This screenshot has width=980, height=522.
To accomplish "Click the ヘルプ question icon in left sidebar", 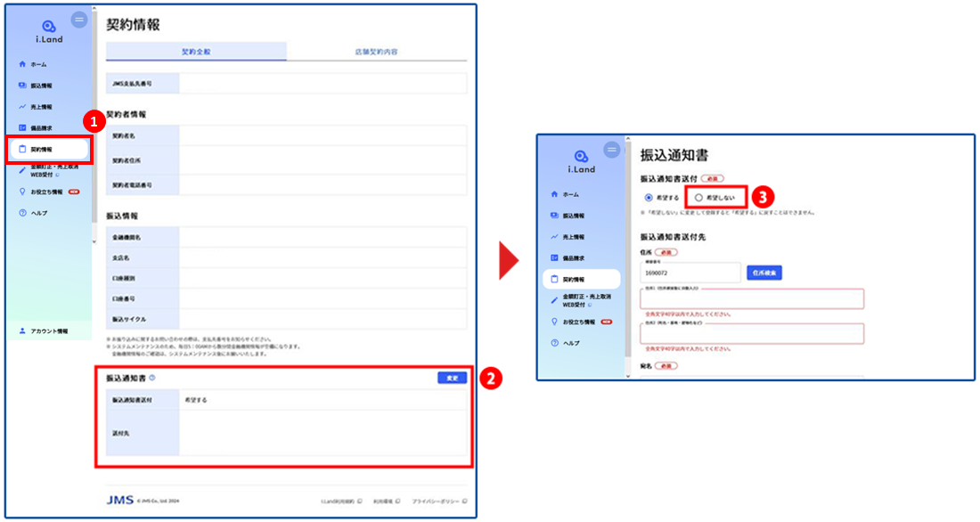I will coord(23,213).
